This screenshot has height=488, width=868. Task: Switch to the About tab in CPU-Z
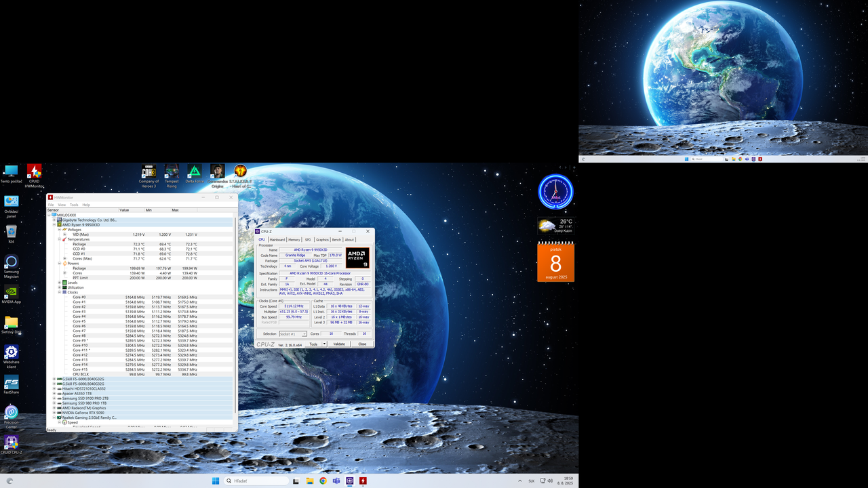pyautogui.click(x=349, y=239)
